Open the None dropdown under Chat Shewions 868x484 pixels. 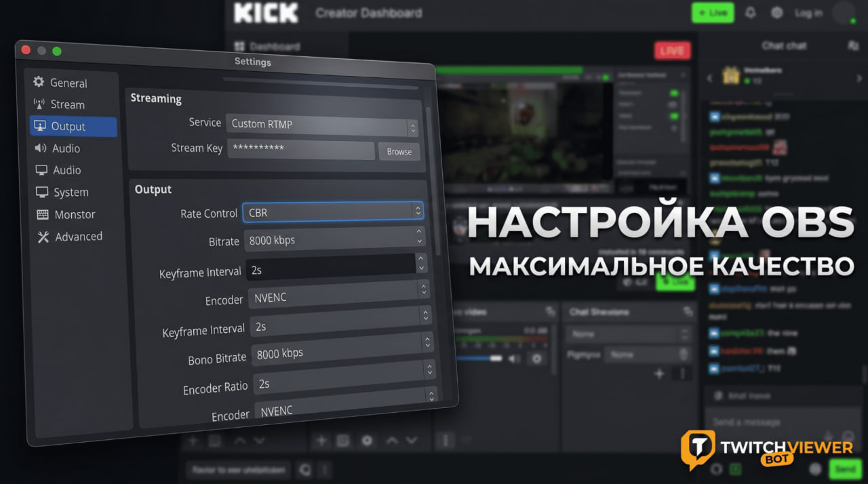click(x=628, y=334)
